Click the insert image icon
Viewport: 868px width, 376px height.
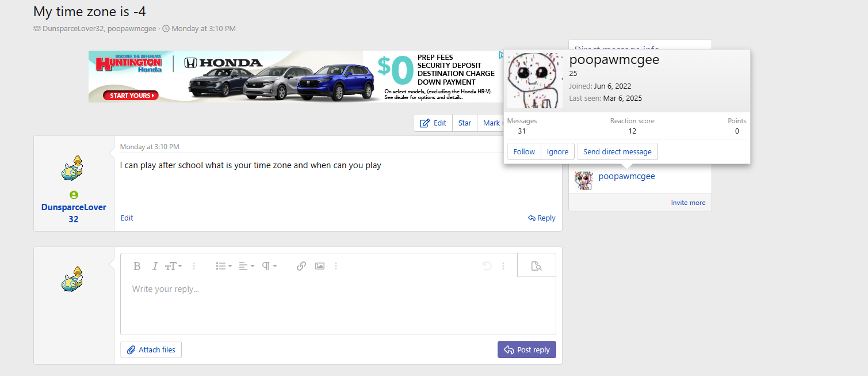pos(320,266)
